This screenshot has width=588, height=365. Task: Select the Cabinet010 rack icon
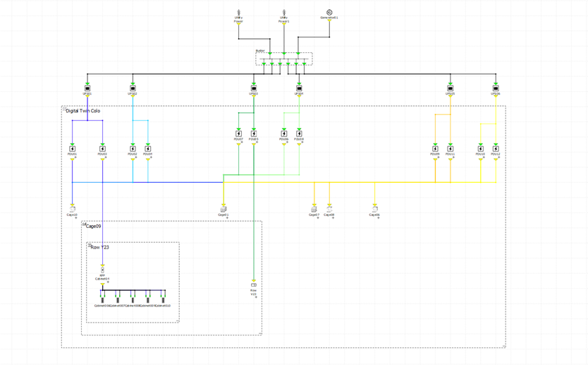(x=163, y=299)
